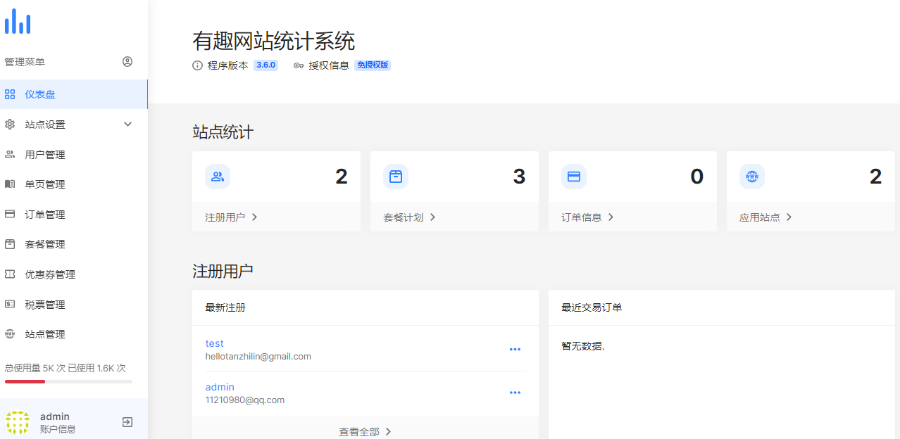Click the chevron next to 套餐计划 link

click(433, 217)
